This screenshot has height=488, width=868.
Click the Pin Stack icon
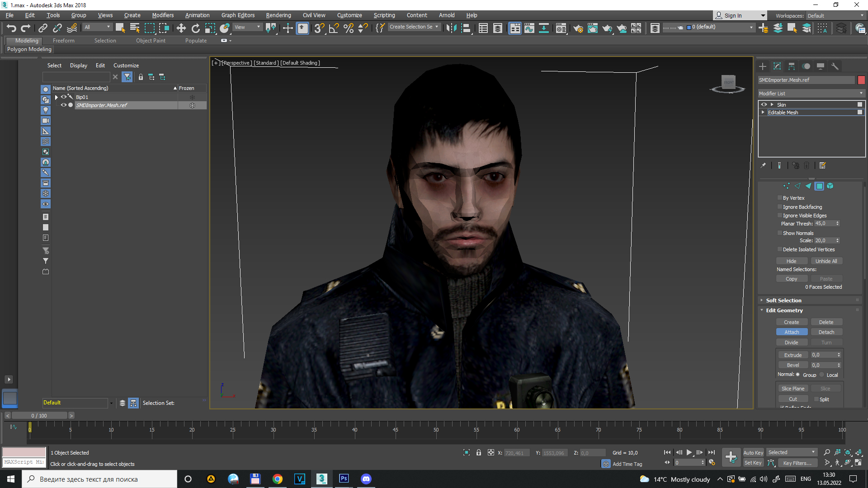[763, 165]
